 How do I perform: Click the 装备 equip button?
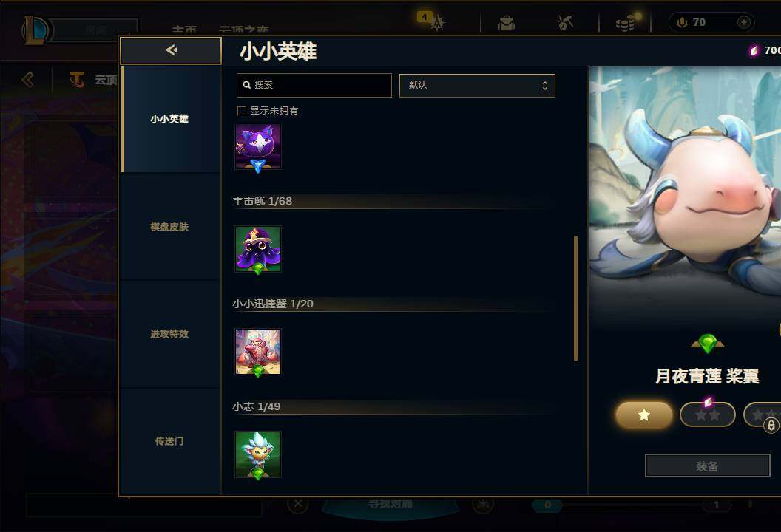click(x=707, y=465)
